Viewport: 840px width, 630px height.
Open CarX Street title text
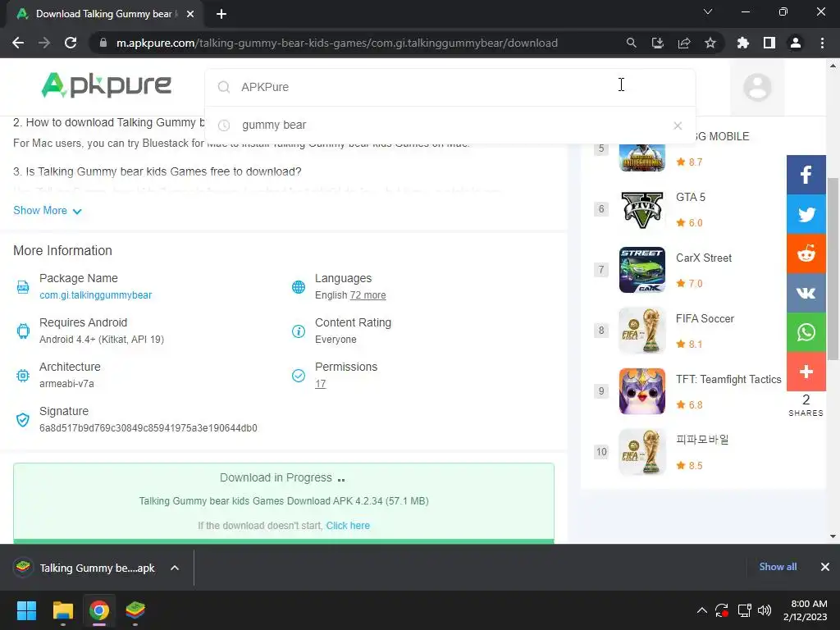click(703, 258)
